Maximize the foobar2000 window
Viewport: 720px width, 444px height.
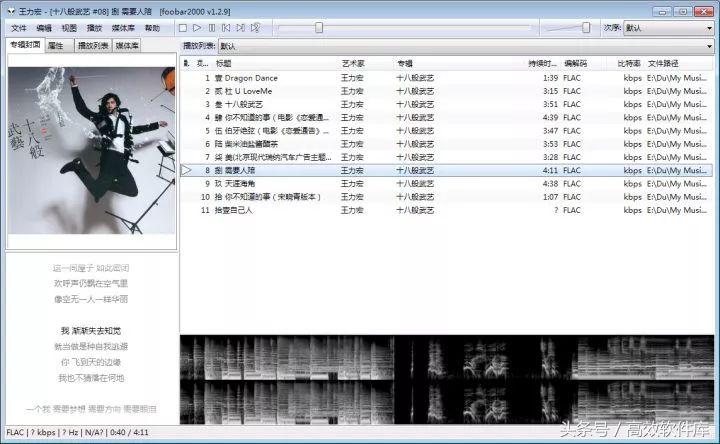(x=683, y=11)
